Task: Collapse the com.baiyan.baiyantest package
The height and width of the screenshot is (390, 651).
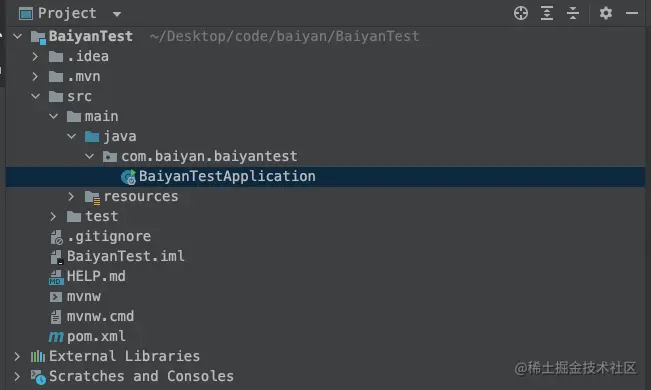Action: (89, 157)
